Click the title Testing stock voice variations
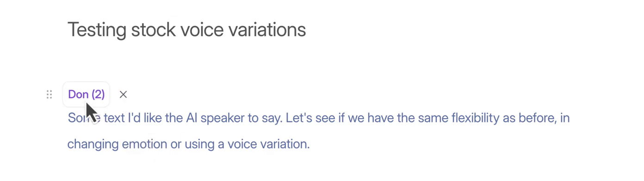 click(x=187, y=30)
